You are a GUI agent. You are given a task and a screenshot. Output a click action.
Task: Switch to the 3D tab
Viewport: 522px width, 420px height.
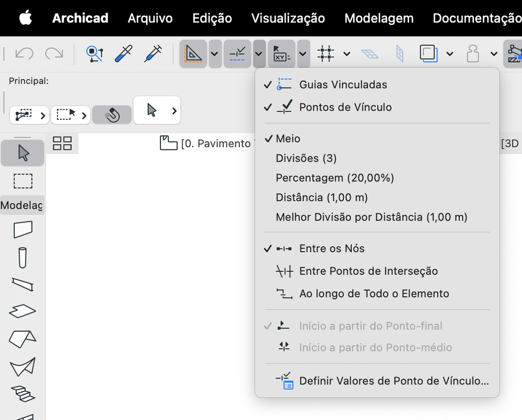(511, 144)
